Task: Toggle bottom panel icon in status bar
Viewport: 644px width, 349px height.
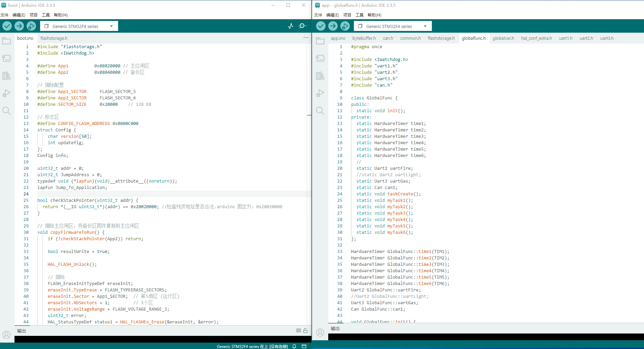Action: 304,346
